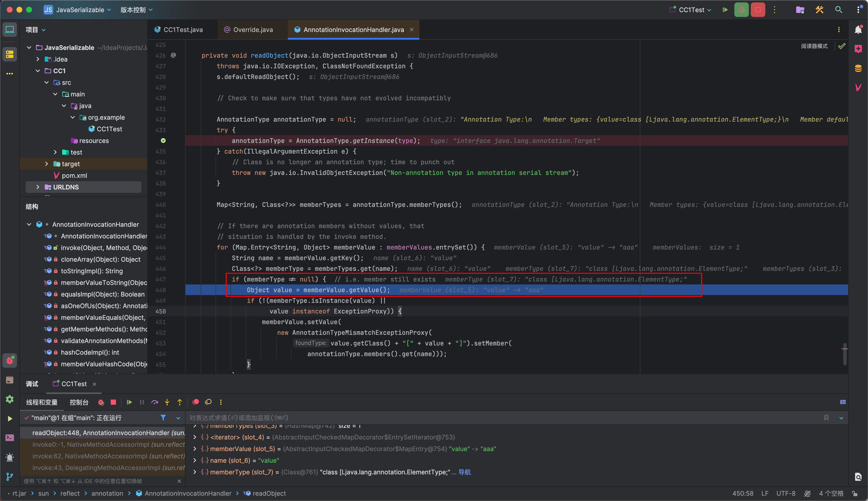
Task: Click LF line separator in status bar
Action: pos(765,493)
